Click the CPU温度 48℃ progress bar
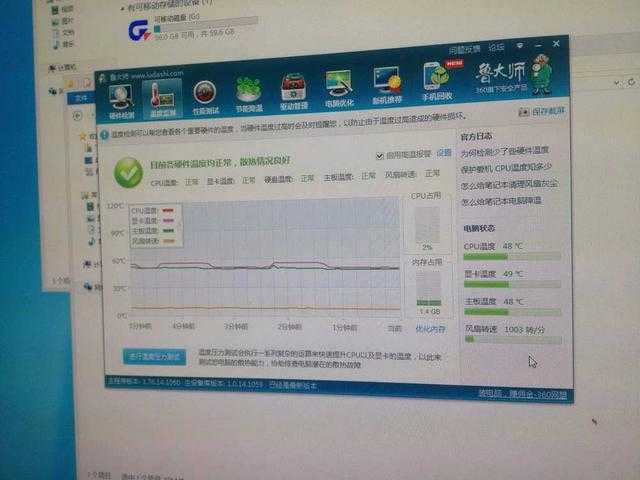 click(512, 256)
